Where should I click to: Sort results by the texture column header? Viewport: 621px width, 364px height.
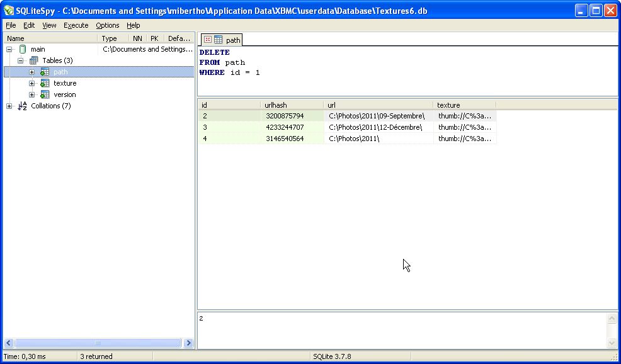[x=465, y=105]
